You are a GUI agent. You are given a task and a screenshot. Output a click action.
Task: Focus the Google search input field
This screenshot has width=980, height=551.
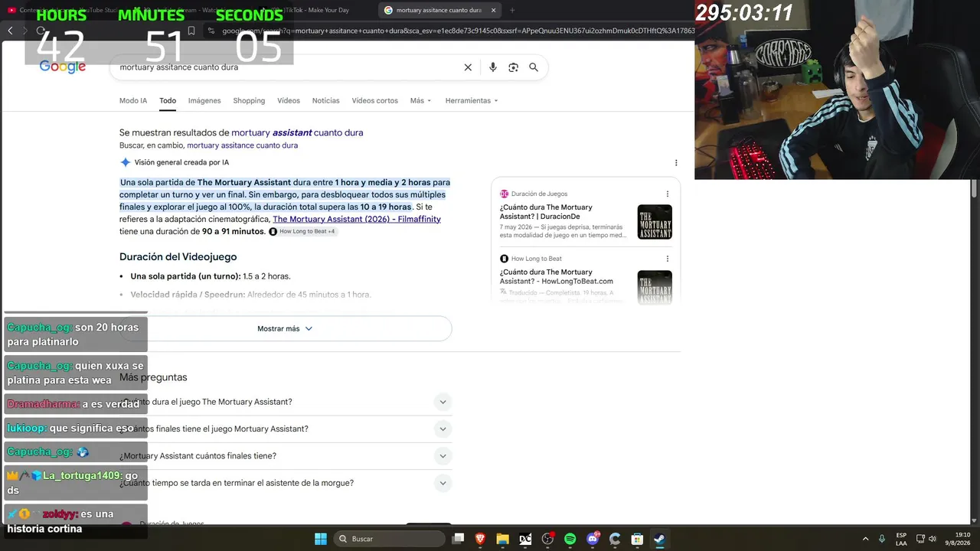point(287,67)
